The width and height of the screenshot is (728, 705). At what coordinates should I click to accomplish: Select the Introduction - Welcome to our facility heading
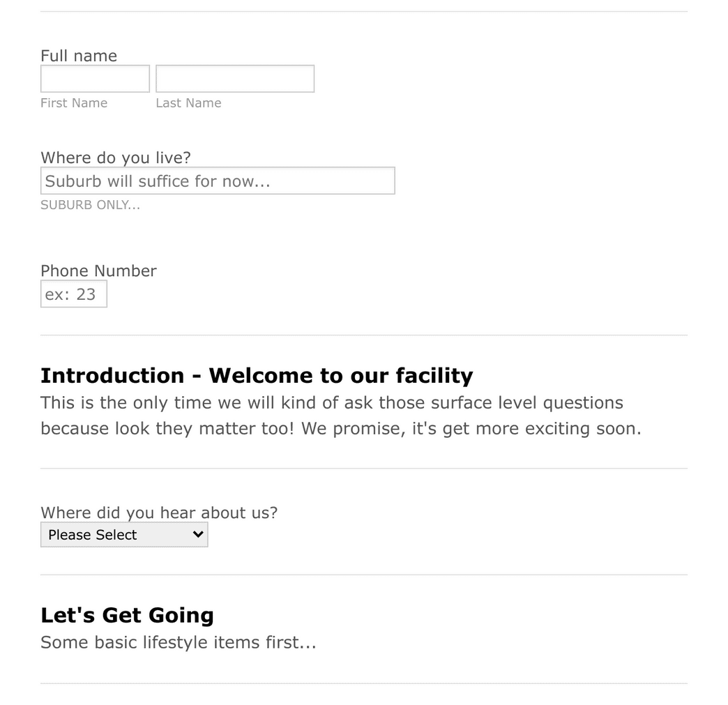pos(257,375)
